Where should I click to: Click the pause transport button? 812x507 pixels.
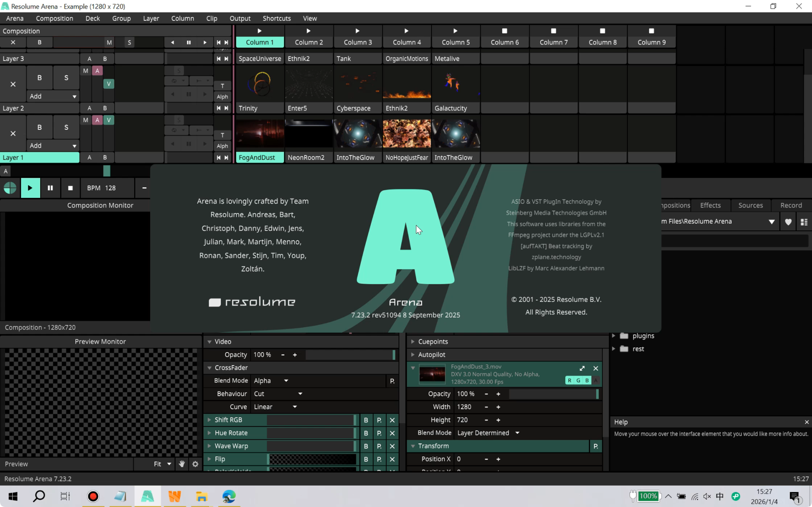click(50, 188)
